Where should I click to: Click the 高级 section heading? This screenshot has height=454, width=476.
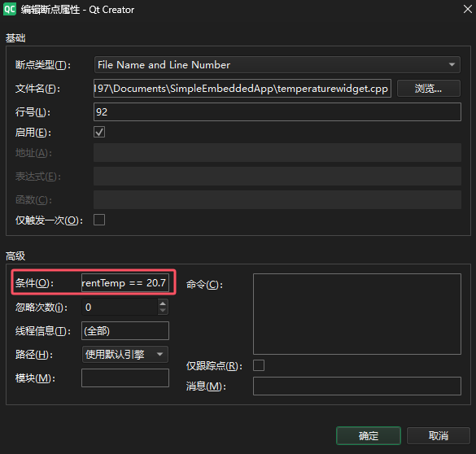pyautogui.click(x=15, y=256)
